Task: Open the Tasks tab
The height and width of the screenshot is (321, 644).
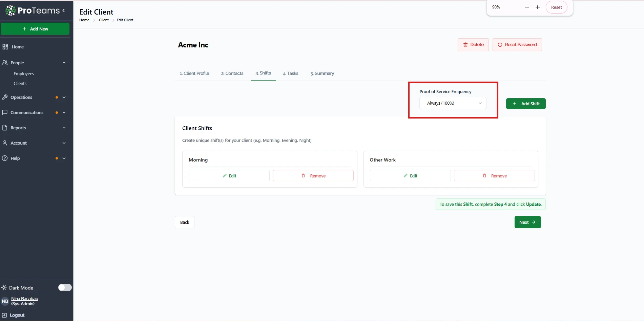Action: coord(291,73)
